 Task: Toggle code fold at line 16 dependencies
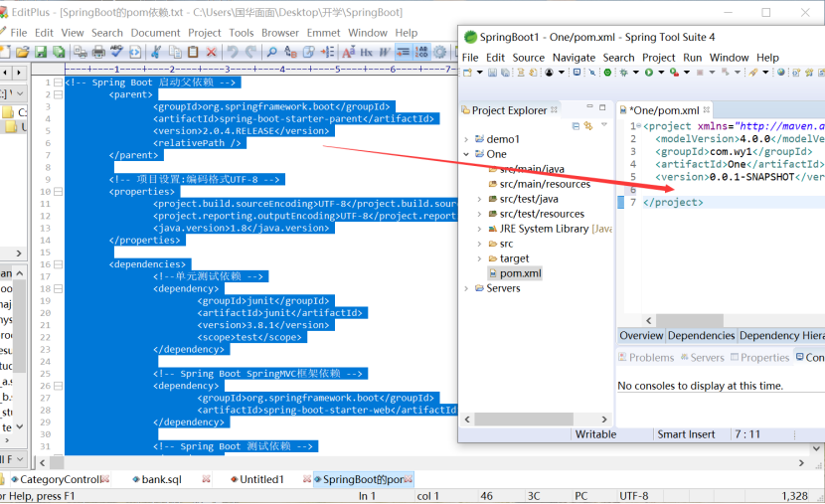coord(58,264)
